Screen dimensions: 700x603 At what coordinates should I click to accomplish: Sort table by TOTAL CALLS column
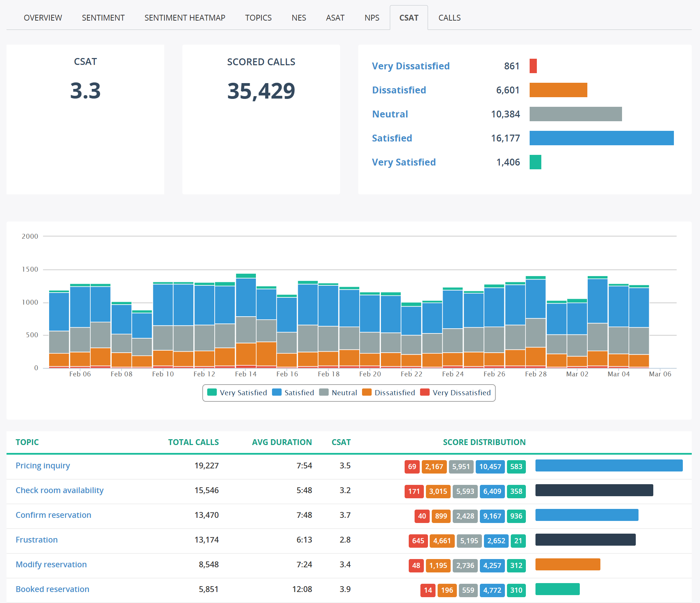pyautogui.click(x=193, y=442)
